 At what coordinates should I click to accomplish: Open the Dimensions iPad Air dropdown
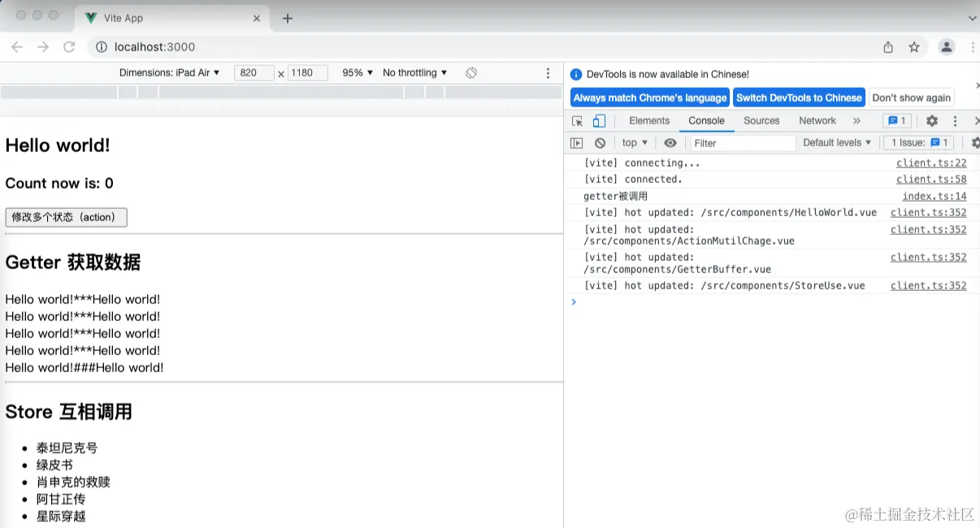pos(169,73)
